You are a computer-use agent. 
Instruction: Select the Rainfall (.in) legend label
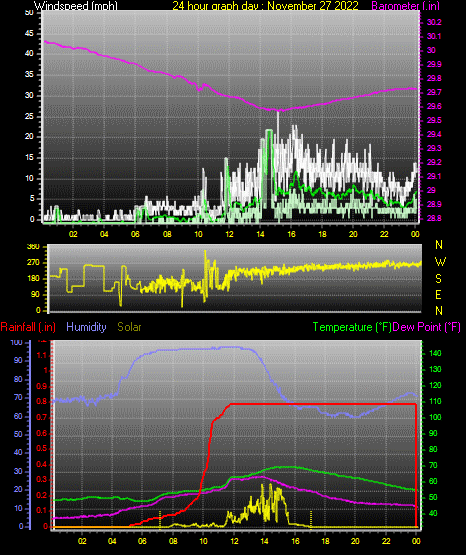tap(28, 327)
